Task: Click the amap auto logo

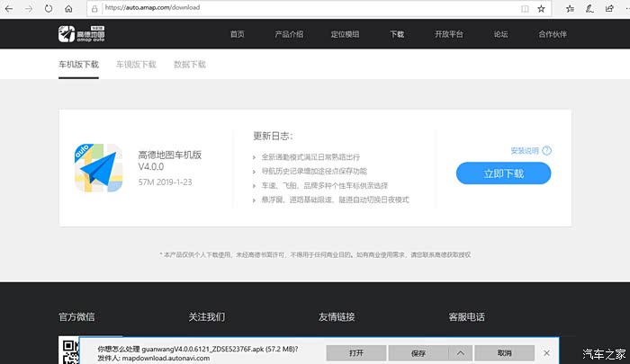Action: 82,34
